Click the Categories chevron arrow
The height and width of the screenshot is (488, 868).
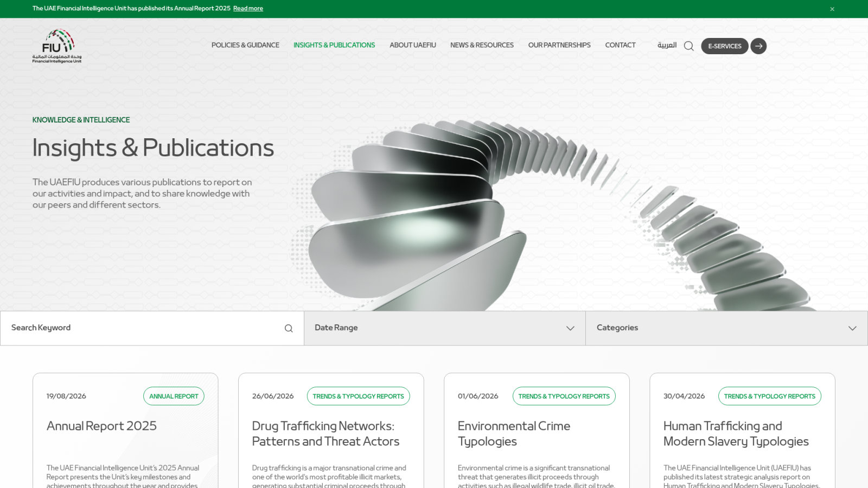[x=852, y=329]
